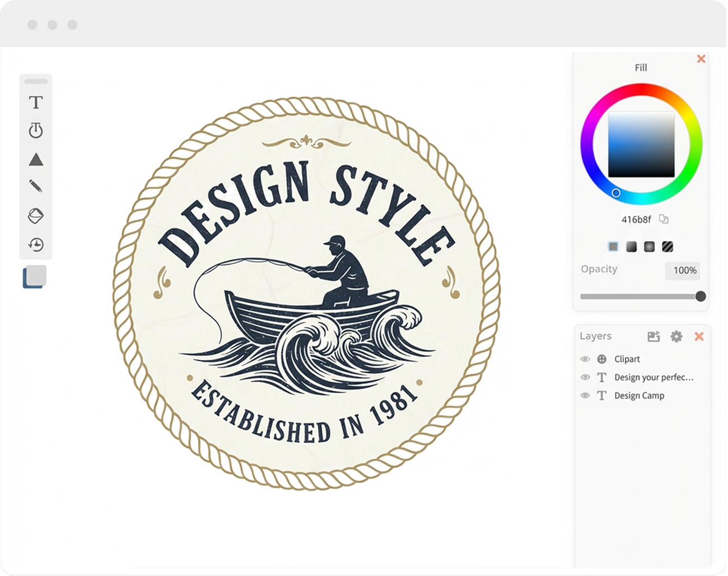The width and height of the screenshot is (728, 576).
Task: Click the add image icon in Layers panel
Action: 654,337
